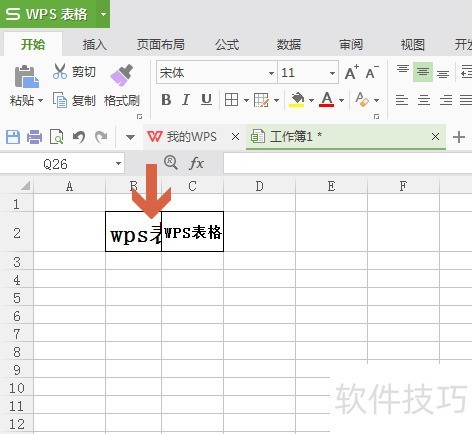Toggle italic formatting
Screen dimensions: 472x434
(186, 100)
